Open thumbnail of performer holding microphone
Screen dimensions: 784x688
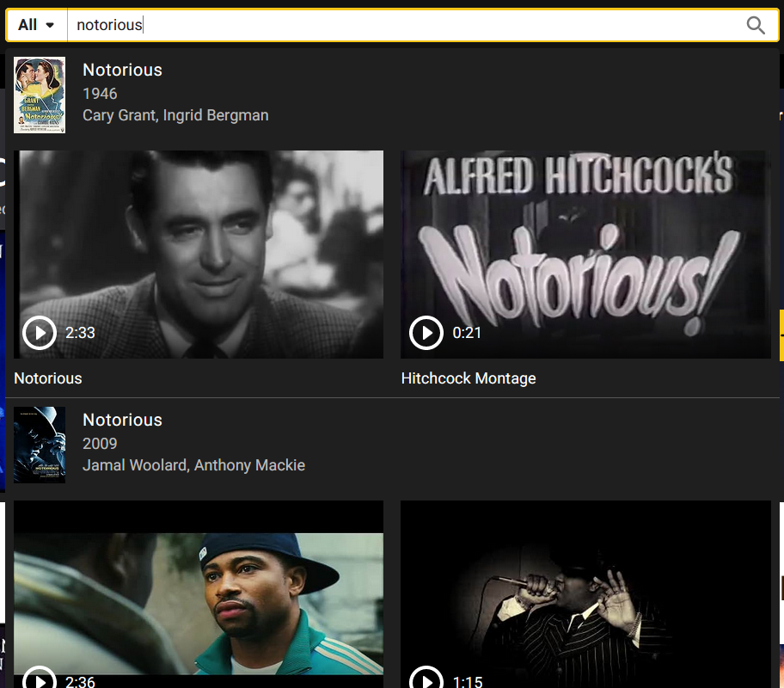[x=585, y=593]
